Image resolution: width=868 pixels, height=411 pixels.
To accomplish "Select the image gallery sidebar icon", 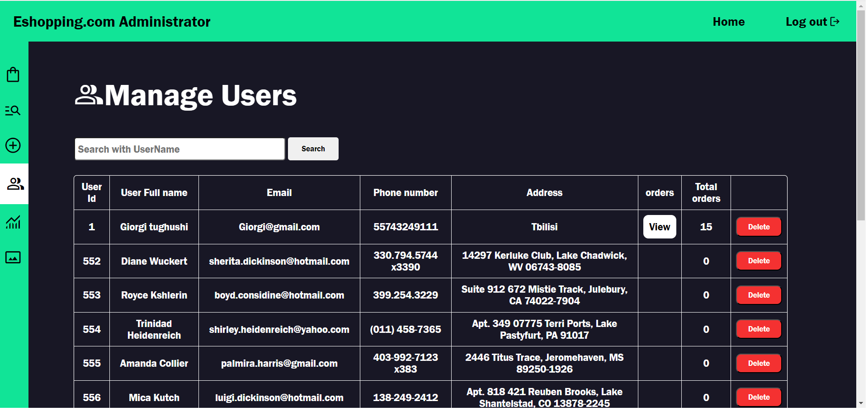I will point(14,257).
